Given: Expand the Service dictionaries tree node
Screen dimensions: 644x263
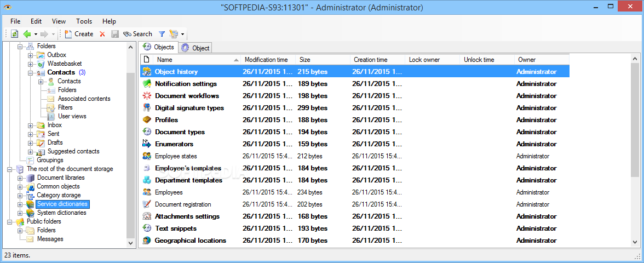Looking at the screenshot, I should (20, 204).
